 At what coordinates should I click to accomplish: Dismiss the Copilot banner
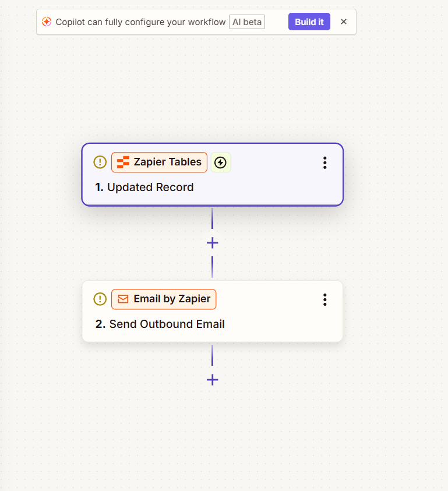point(344,22)
